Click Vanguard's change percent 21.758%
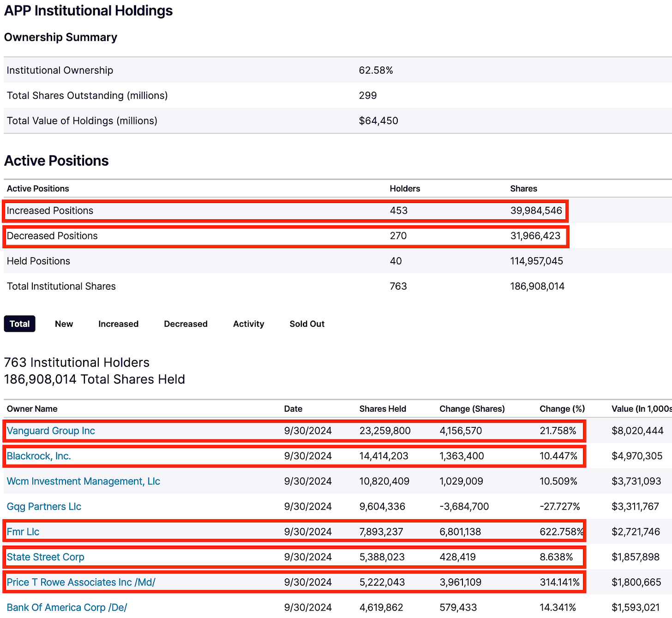The height and width of the screenshot is (618, 672). pos(558,431)
